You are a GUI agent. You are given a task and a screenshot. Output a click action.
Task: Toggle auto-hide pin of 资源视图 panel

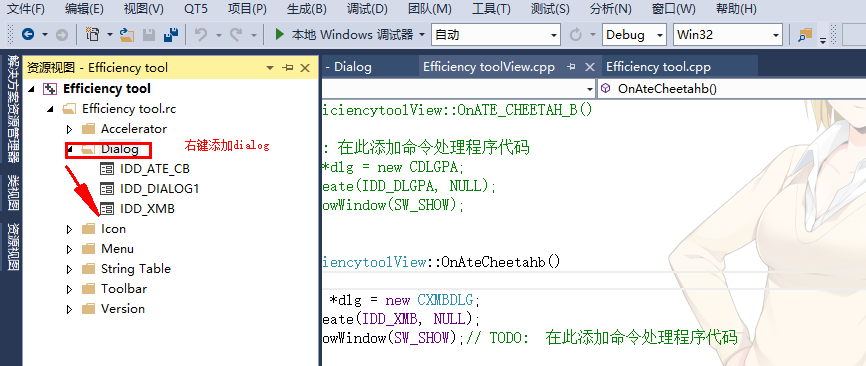[x=287, y=68]
